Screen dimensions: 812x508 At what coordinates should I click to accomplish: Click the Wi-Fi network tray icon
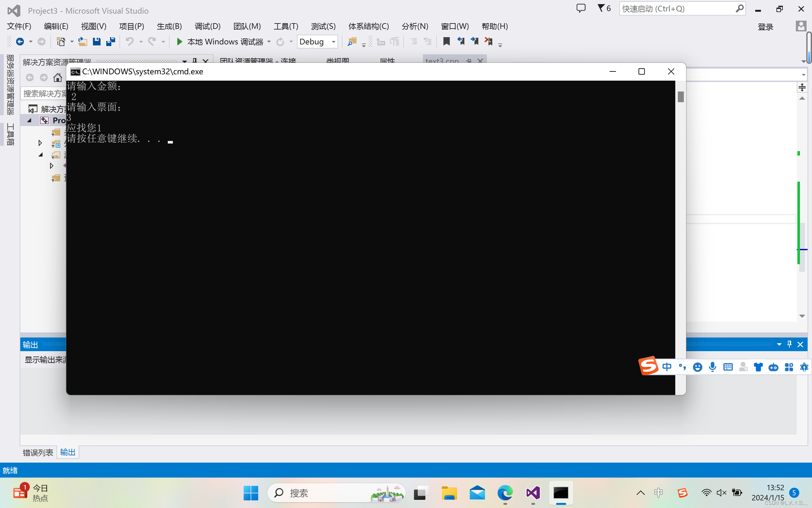coord(706,493)
